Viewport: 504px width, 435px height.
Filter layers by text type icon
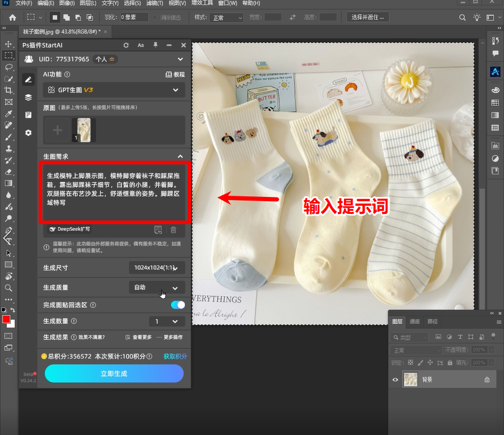coord(460,337)
